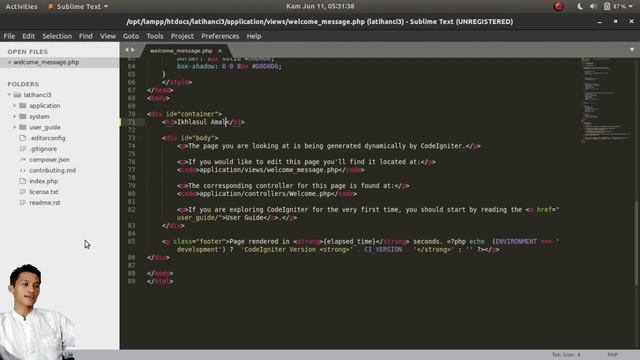Select the user_guide folder name
Viewport: 640px width, 360px height.
point(44,127)
